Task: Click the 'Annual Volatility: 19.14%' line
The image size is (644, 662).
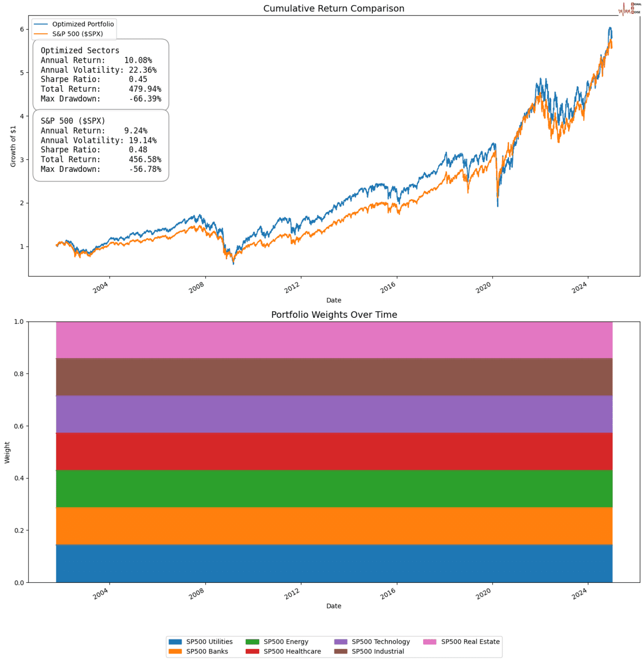Action: 98,140
